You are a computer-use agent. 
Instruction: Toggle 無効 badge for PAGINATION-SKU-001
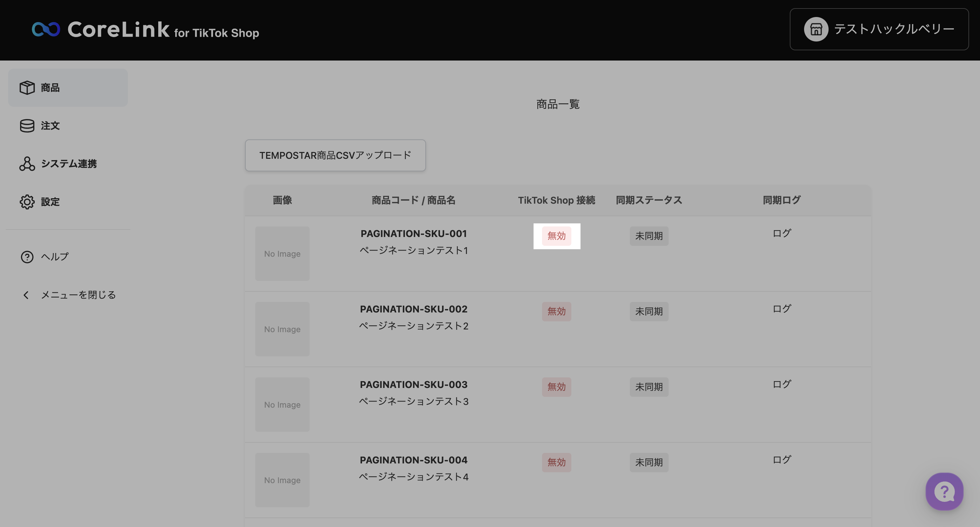(556, 236)
